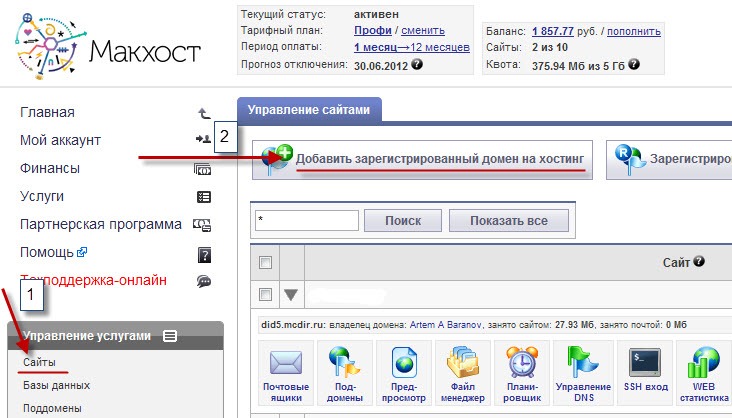The image size is (732, 418).
Task: Go to Главная in the menu
Action: pos(47,113)
